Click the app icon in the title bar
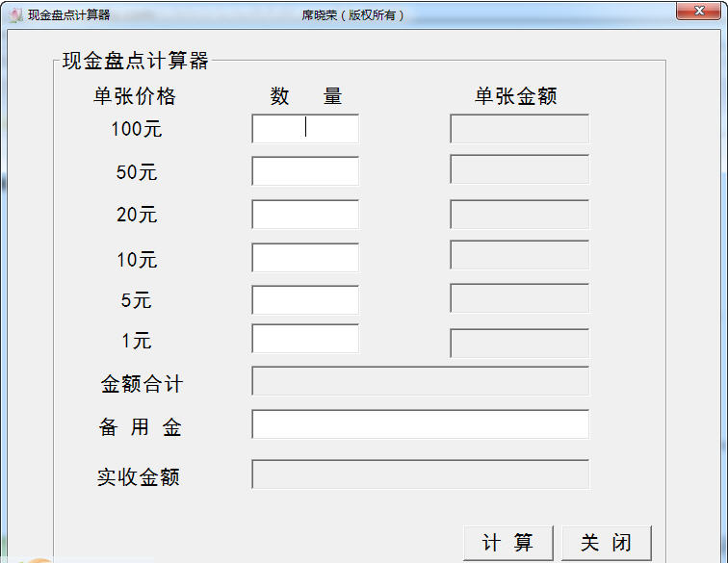This screenshot has height=563, width=728. tap(15, 14)
